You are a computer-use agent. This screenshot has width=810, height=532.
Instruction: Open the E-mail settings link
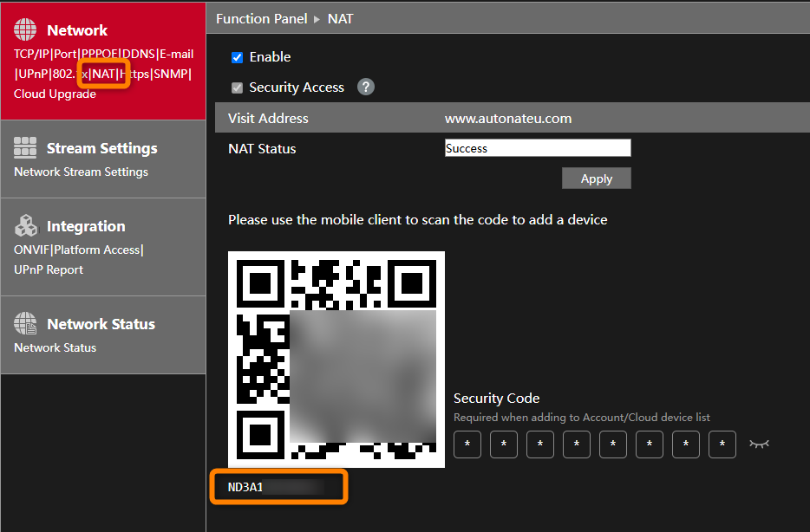[177, 55]
